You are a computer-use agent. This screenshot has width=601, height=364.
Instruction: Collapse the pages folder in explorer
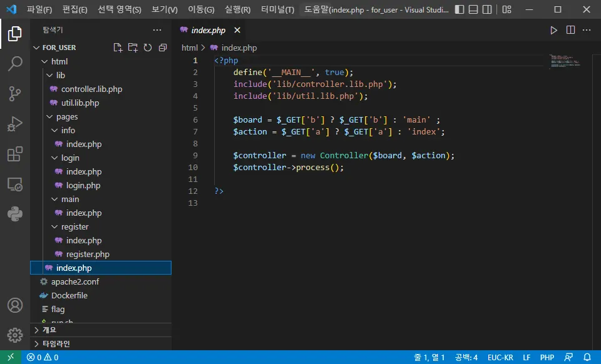66,116
